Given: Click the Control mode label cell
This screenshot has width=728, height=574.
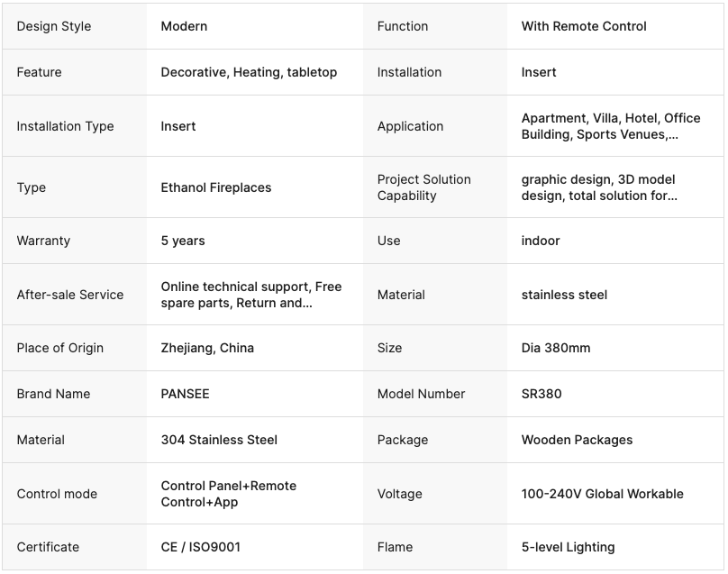Looking at the screenshot, I should click(57, 494).
